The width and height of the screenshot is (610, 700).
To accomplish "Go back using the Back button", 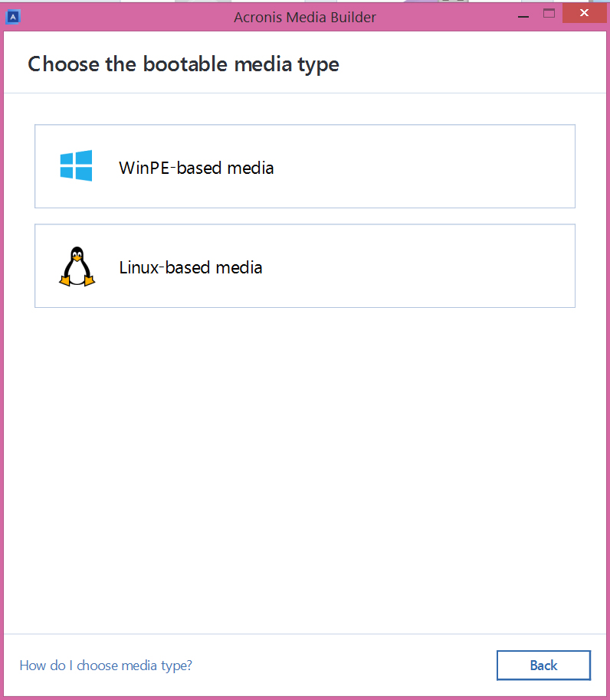I will (x=543, y=666).
